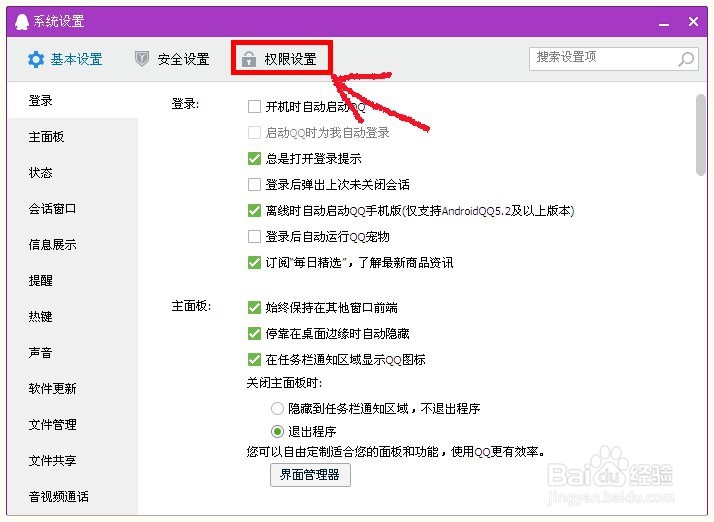This screenshot has height=522, width=714.
Task: Click the 搜索设置项 search field
Action: point(613,58)
